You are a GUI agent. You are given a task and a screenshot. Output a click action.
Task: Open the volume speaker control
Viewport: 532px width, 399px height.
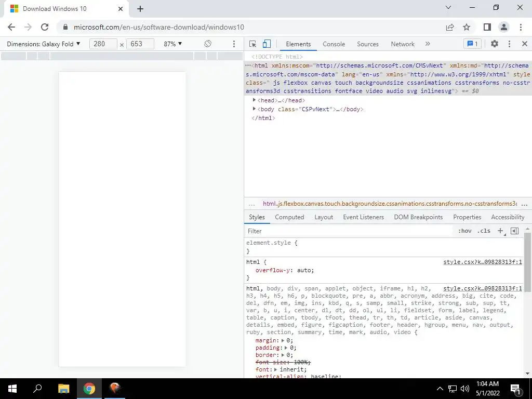tap(465, 389)
